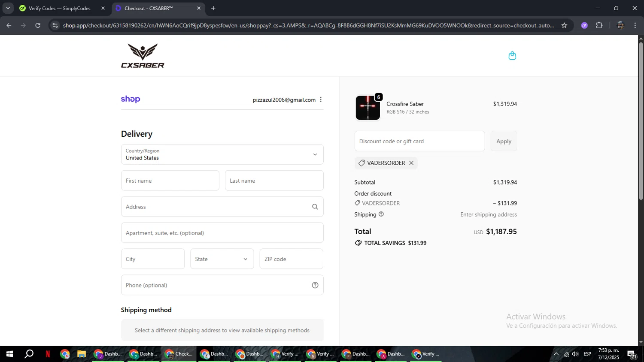View site information icon in address bar
This screenshot has width=644, height=362.
click(55, 25)
